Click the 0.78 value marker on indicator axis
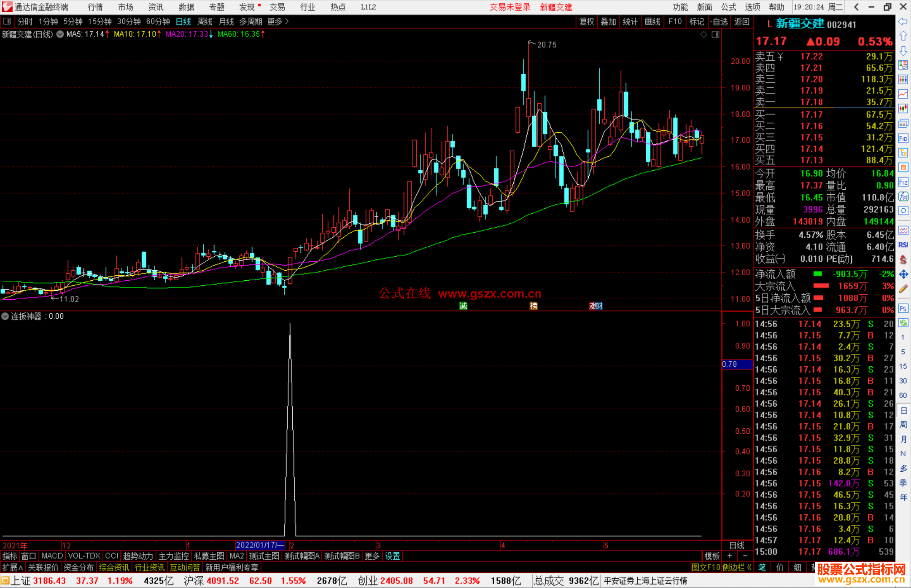The height and width of the screenshot is (588, 911). (x=737, y=364)
